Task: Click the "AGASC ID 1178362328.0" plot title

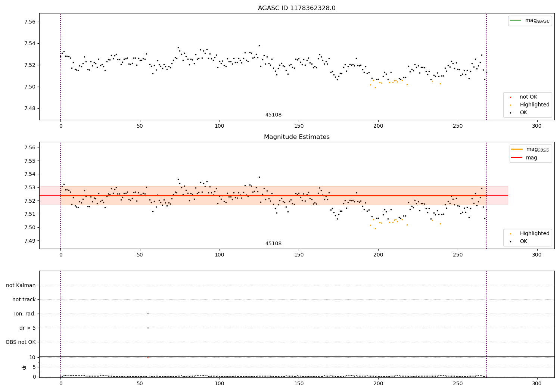Action: (296, 8)
